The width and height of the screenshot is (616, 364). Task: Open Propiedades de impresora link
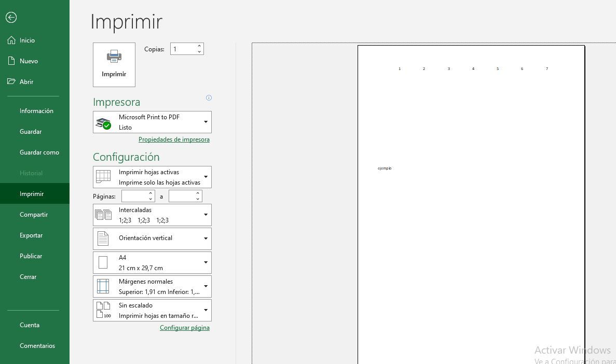(x=174, y=139)
